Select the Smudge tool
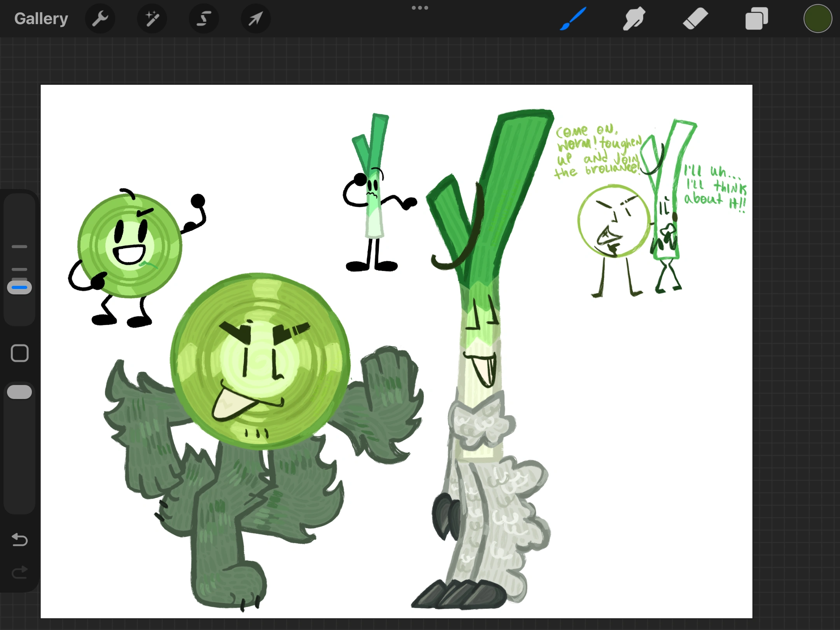 [634, 18]
